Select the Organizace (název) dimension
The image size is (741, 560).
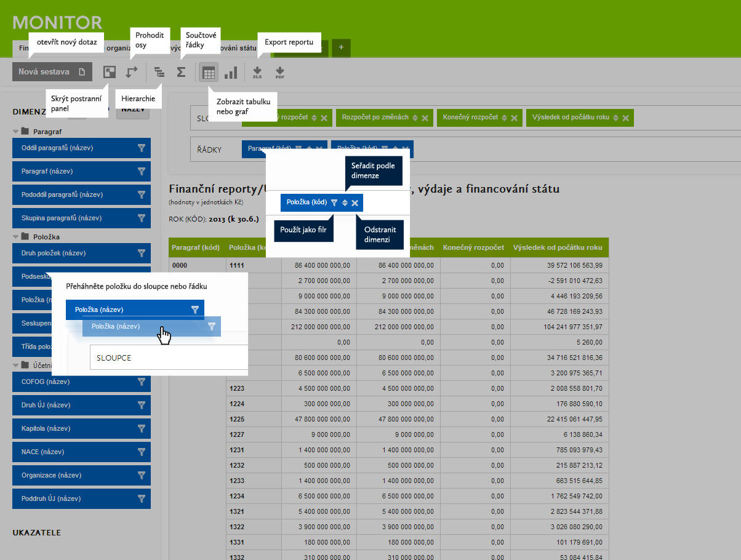73,475
